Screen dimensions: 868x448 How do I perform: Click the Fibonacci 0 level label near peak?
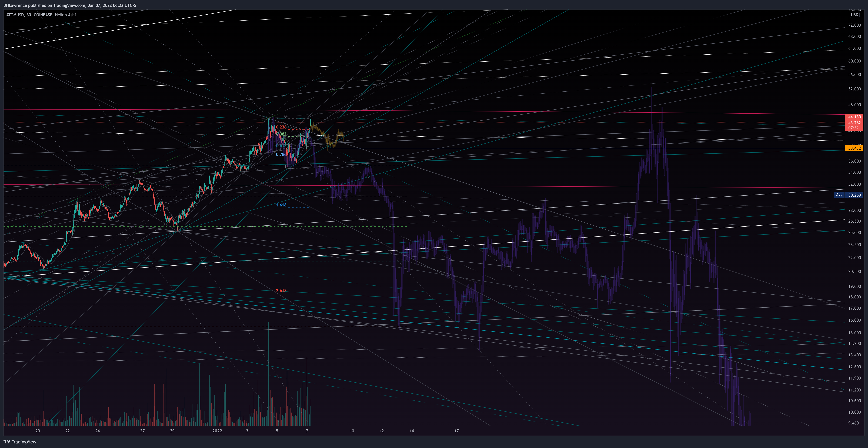[x=285, y=116]
